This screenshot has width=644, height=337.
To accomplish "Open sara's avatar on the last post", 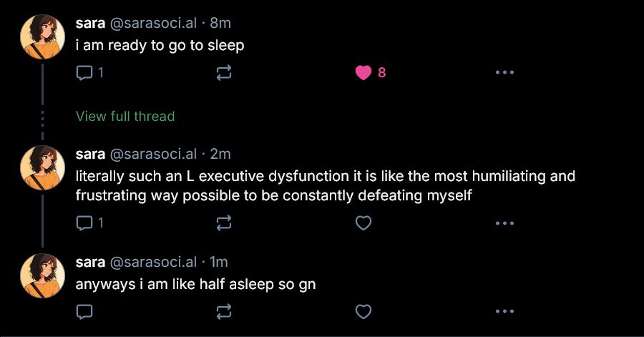I will (43, 275).
